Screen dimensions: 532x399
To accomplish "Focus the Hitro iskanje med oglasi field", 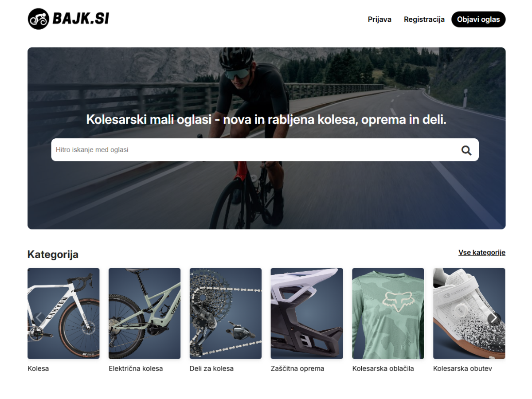I will [x=265, y=150].
